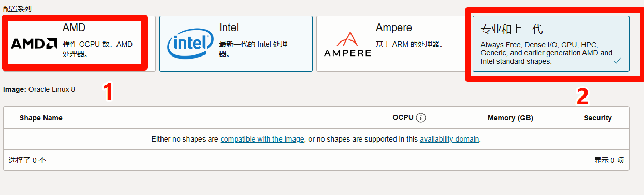
Task: Click the 配置系列 section heading
Action: click(x=17, y=9)
